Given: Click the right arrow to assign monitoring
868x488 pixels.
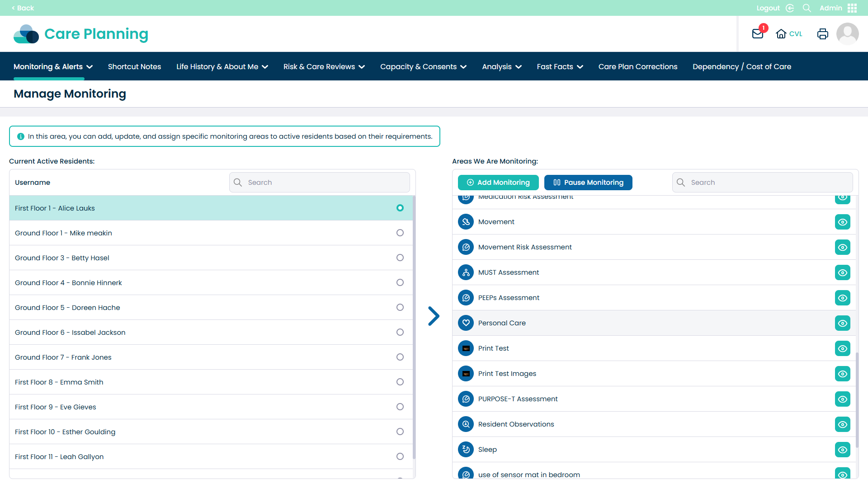Looking at the screenshot, I should click(x=434, y=316).
